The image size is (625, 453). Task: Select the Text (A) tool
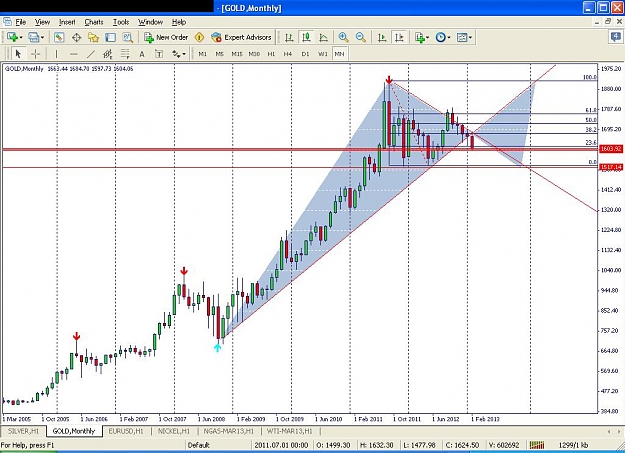(x=142, y=54)
